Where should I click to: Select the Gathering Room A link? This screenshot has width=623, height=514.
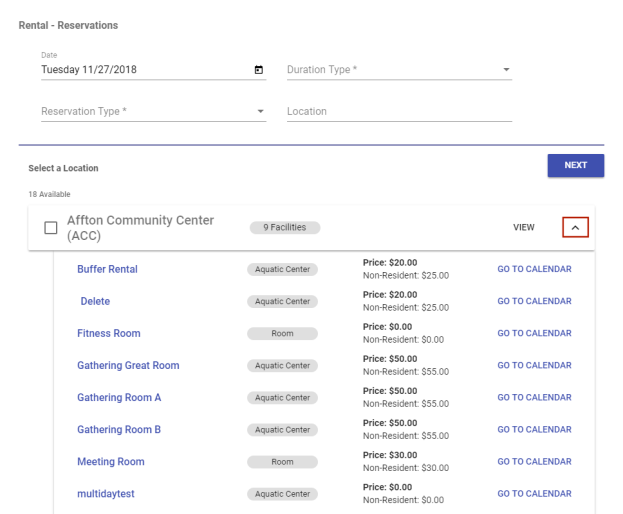pos(119,397)
